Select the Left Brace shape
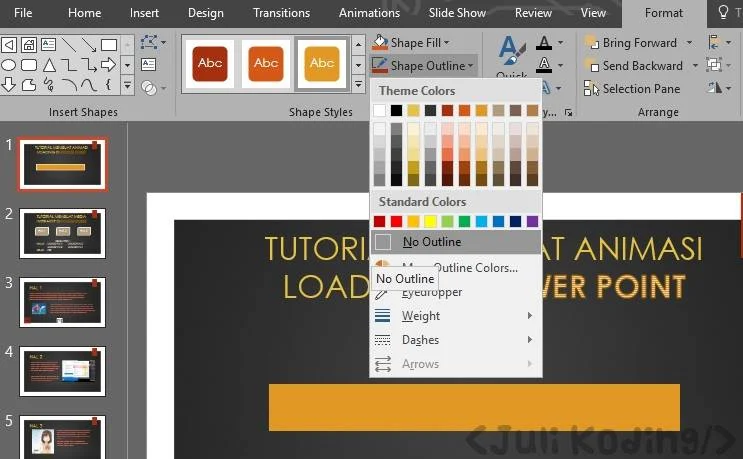The image size is (743, 459). 109,85
